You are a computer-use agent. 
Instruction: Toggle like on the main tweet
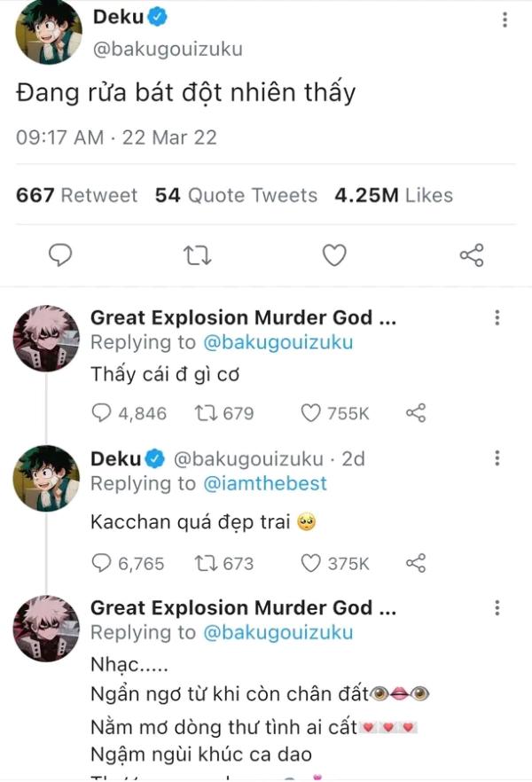pos(334,254)
